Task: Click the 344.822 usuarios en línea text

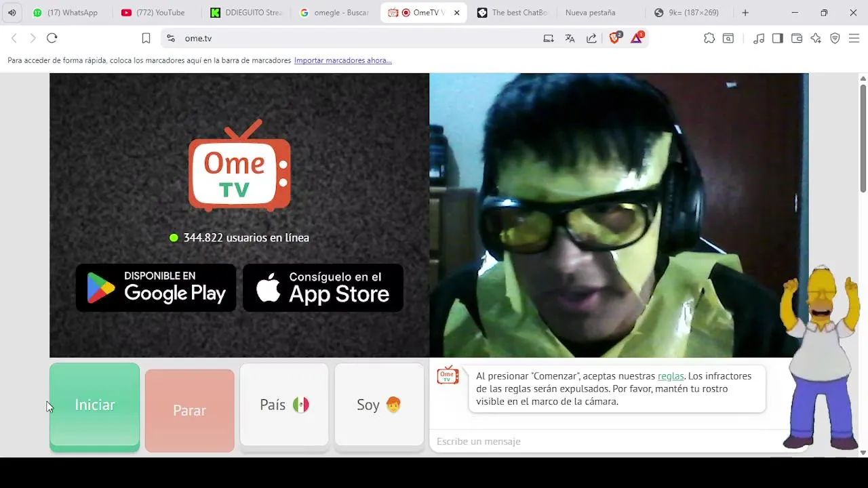Action: (246, 238)
